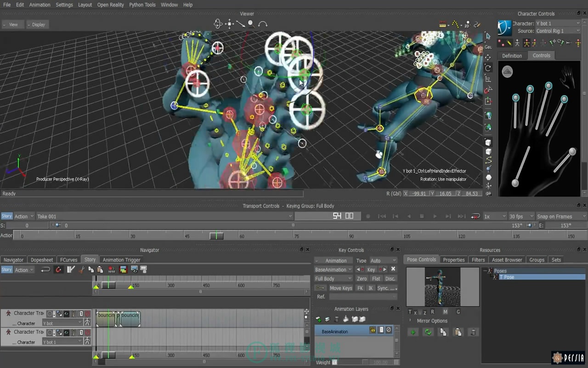Click the add layer icon in Animation Layers
Image resolution: width=588 pixels, height=368 pixels.
(318, 319)
